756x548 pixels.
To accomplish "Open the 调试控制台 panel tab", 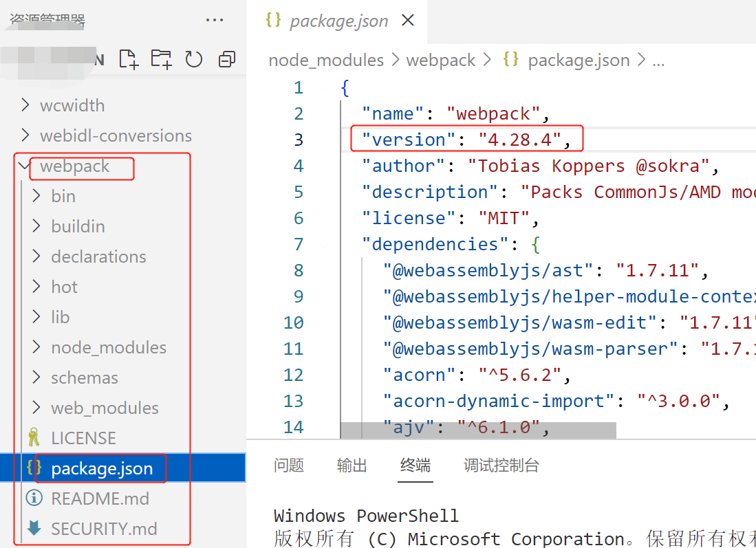I will (x=501, y=465).
